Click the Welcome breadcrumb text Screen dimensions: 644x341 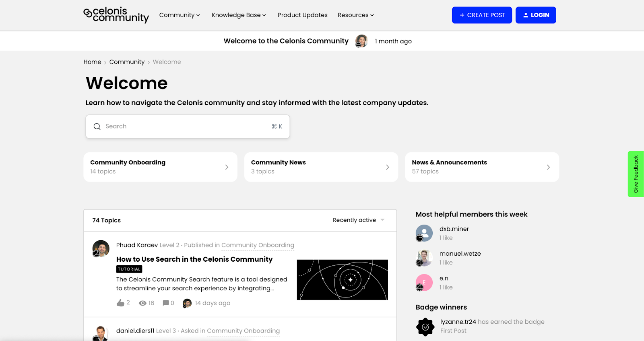click(x=167, y=62)
